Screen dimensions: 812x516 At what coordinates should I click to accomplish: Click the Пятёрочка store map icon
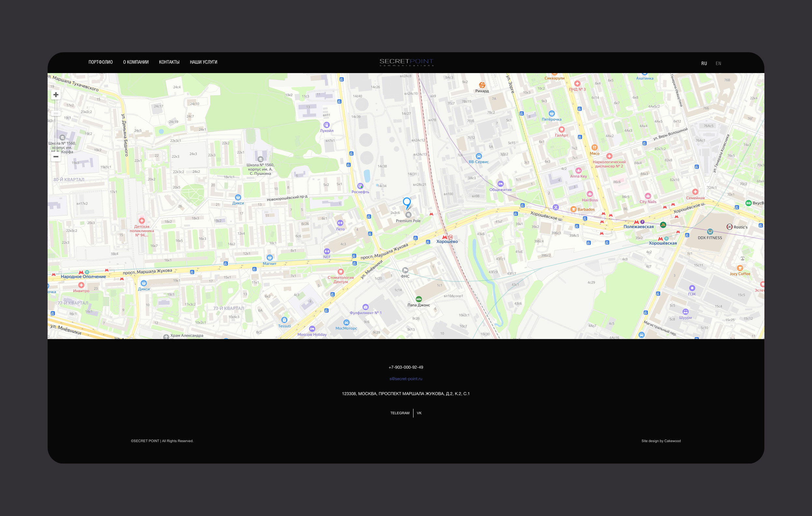[551, 114]
